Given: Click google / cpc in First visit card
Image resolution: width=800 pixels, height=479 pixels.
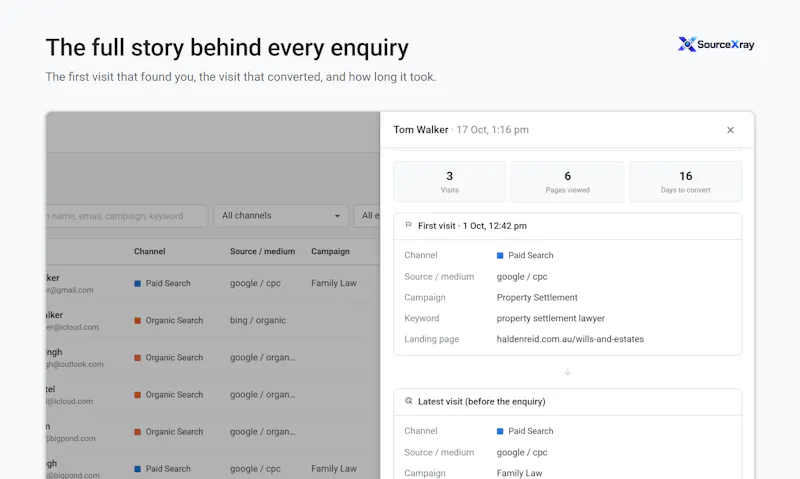Looking at the screenshot, I should tap(522, 276).
